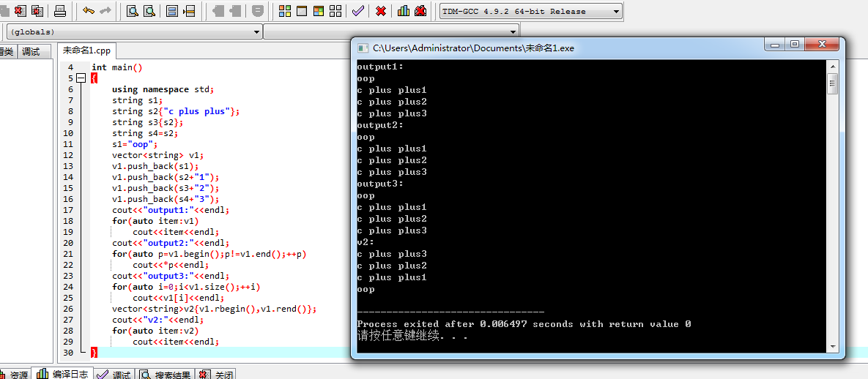Screen dimensions: 868x379
Task: Click the Goto Line icon
Action: (189, 10)
